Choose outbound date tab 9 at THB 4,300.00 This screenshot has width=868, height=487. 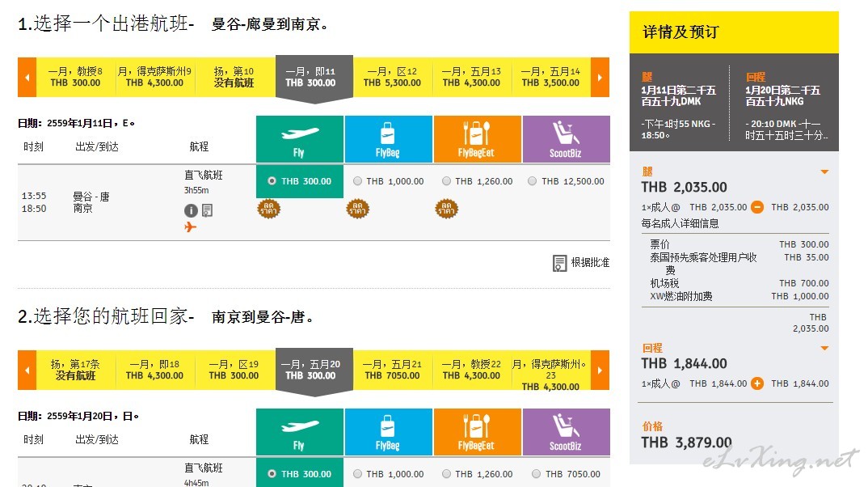point(154,77)
